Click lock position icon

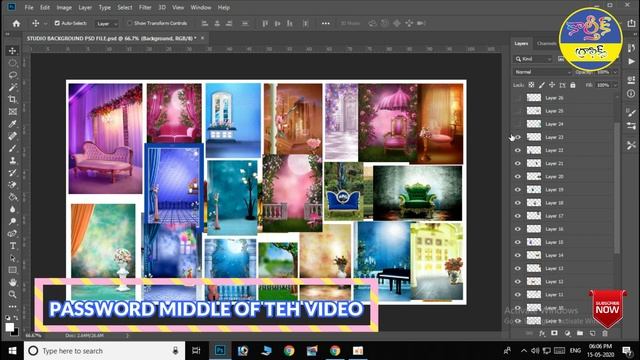click(552, 85)
